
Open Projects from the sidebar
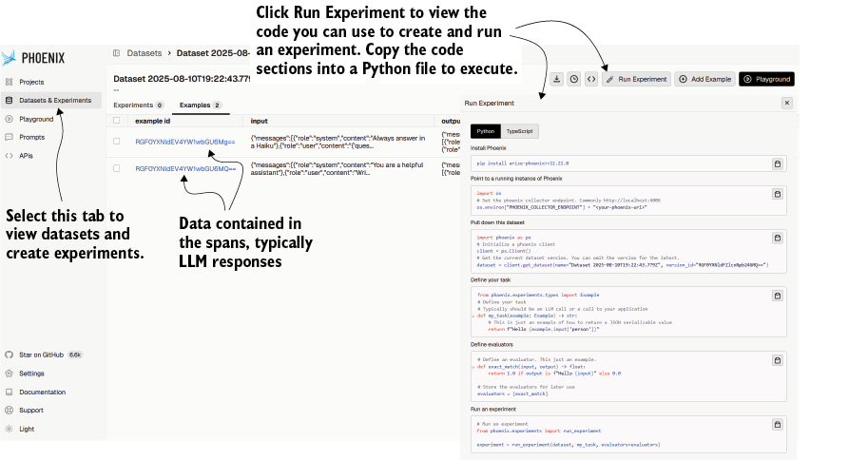(x=31, y=82)
